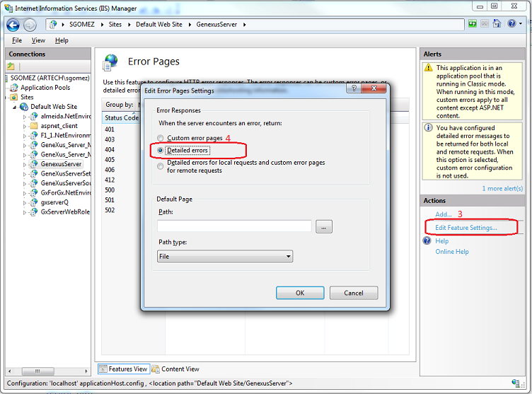Expand the gxserverQ node
Image resolution: width=532 pixels, height=394 pixels.
tap(25, 203)
